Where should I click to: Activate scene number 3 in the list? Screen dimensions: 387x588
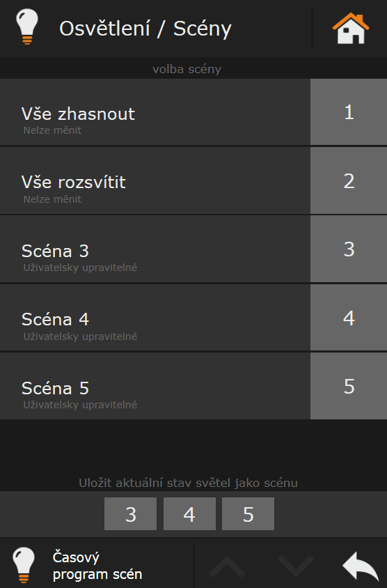point(349,249)
